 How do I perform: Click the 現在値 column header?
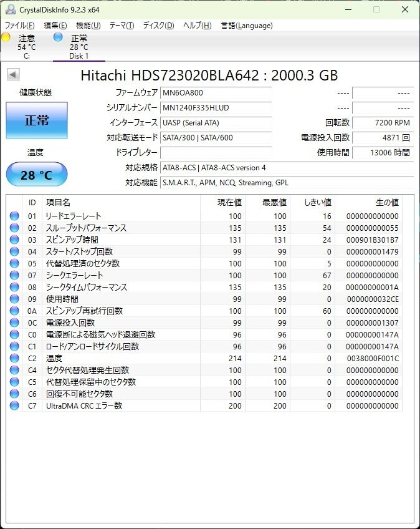223,202
